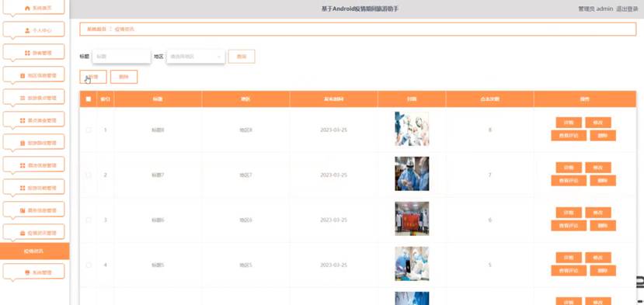The width and height of the screenshot is (644, 305).
Task: Select the 标题7 title cell
Action: coord(158,175)
